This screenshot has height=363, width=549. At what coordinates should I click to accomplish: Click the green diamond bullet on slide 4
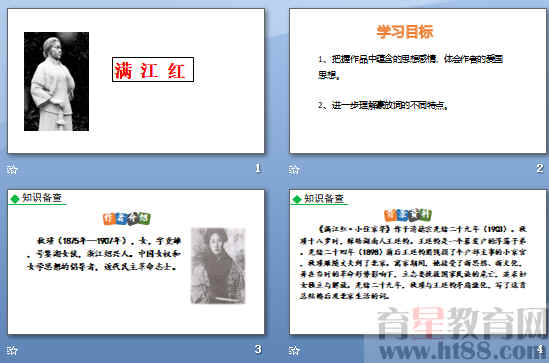coord(297,199)
